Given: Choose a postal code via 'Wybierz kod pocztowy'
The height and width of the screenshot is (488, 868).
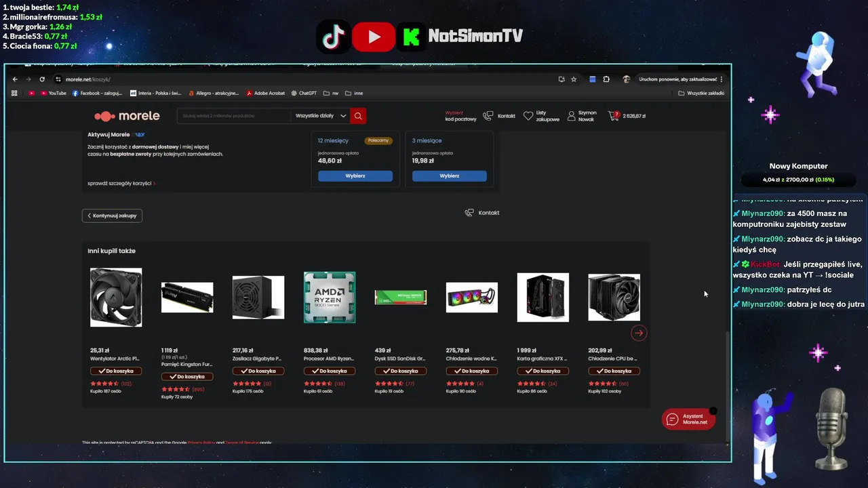Looking at the screenshot, I should [460, 116].
